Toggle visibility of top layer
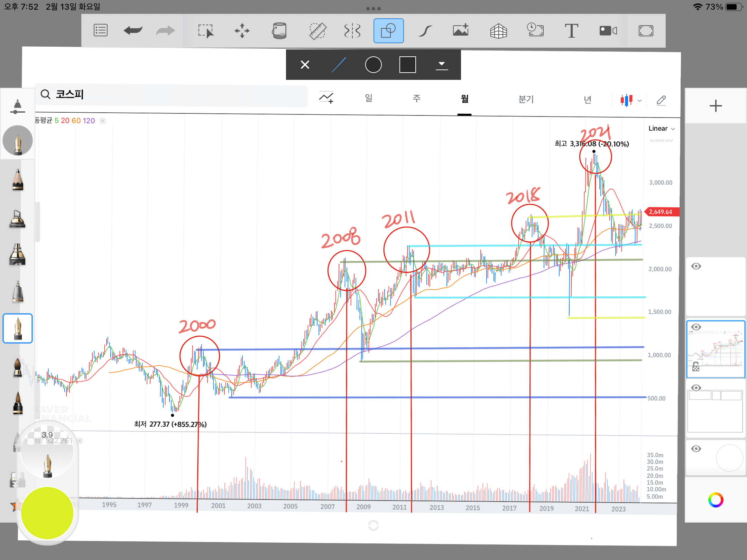Image resolution: width=747 pixels, height=560 pixels. tap(696, 266)
